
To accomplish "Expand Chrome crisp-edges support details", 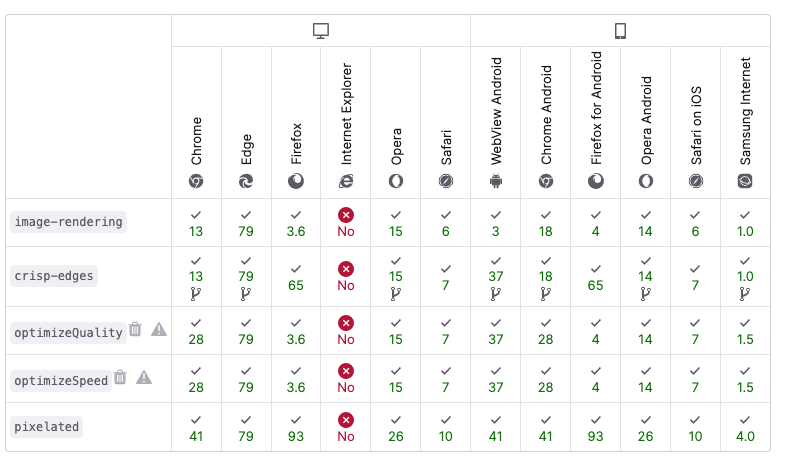I will click(197, 277).
